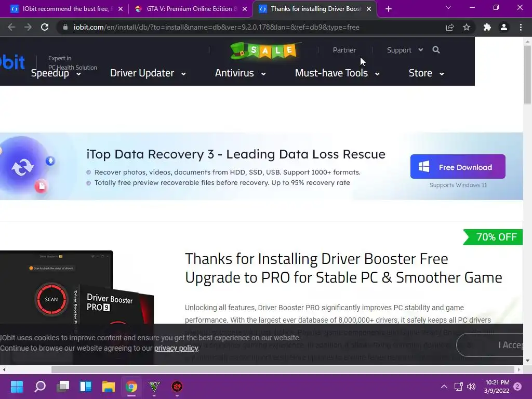Open the Partner link
This screenshot has height=399, width=532.
pyautogui.click(x=344, y=50)
